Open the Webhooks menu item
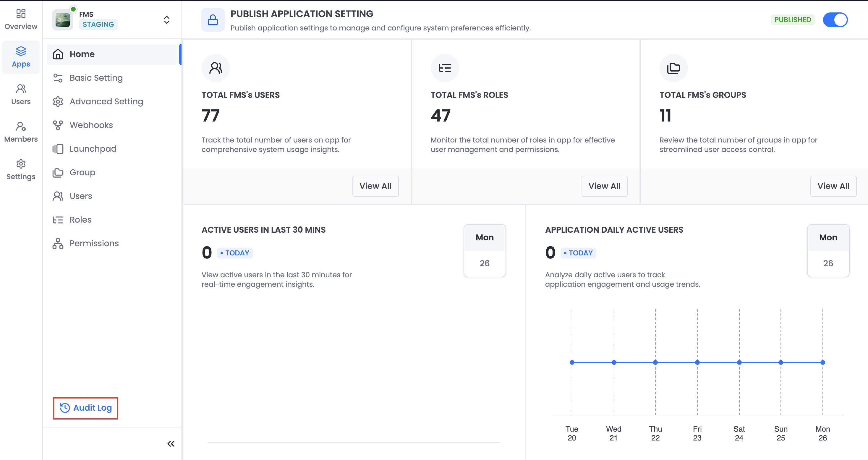The width and height of the screenshot is (868, 460). click(91, 125)
